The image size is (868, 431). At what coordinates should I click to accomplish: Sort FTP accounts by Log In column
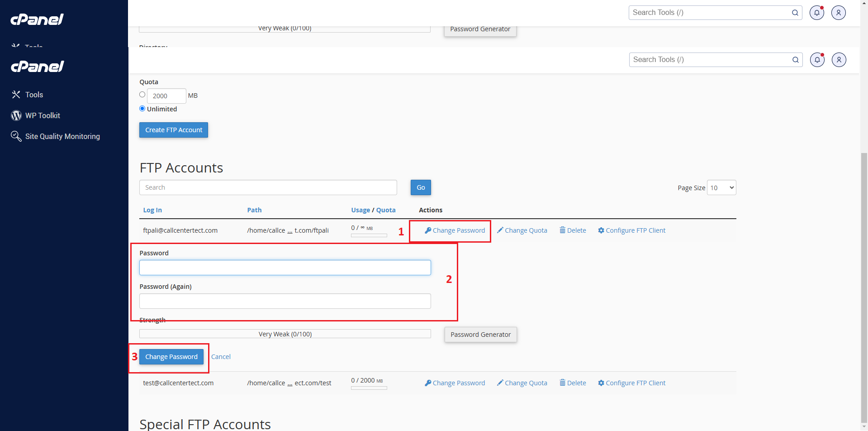click(152, 210)
